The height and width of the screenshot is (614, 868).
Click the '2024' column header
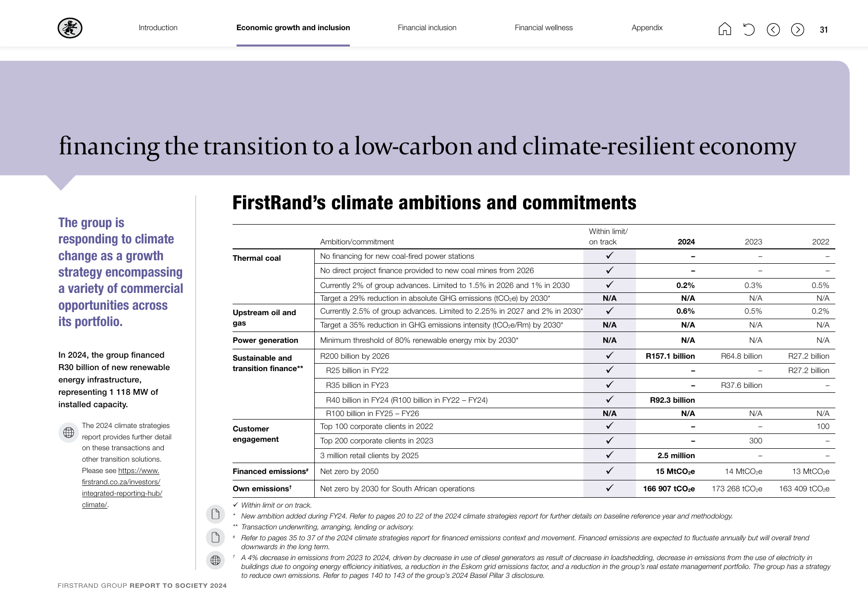click(x=686, y=242)
